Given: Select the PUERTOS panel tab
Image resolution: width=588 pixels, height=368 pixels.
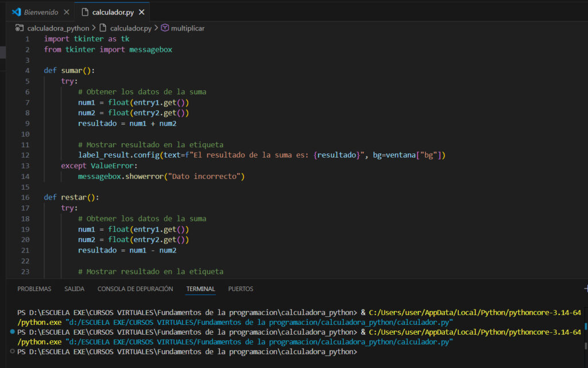Looking at the screenshot, I should [x=241, y=289].
